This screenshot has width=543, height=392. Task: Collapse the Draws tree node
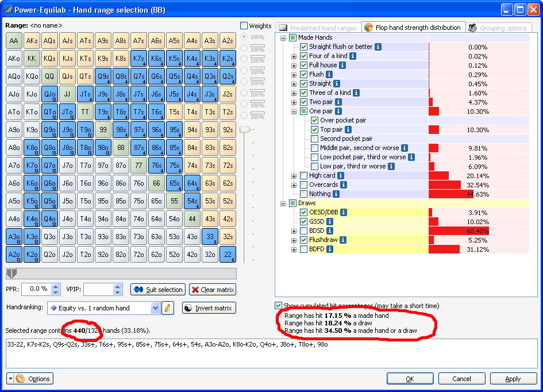click(283, 203)
